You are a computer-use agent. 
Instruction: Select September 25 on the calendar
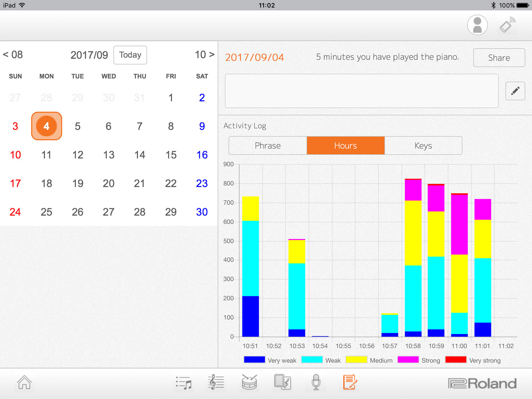pyautogui.click(x=46, y=212)
